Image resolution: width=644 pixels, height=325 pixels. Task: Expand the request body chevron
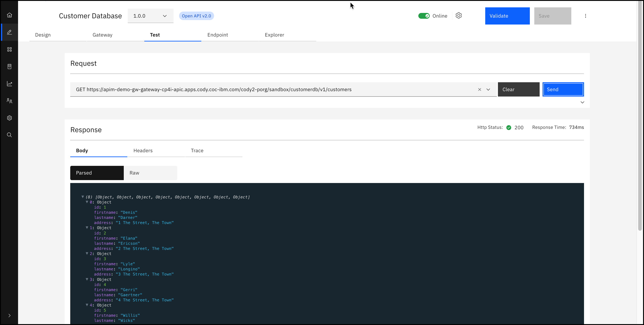582,102
